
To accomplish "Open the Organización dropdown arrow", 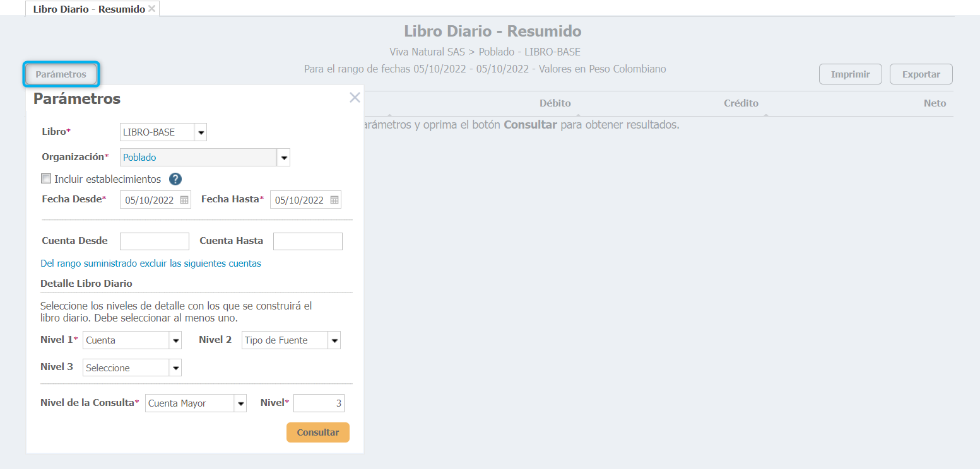I will click(x=283, y=158).
